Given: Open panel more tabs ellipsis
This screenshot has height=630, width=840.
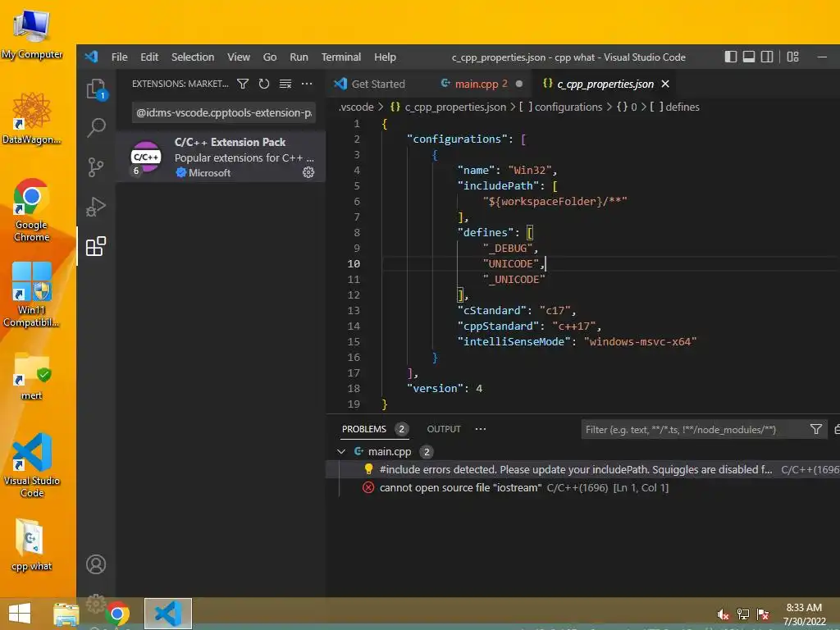Looking at the screenshot, I should click(x=481, y=429).
